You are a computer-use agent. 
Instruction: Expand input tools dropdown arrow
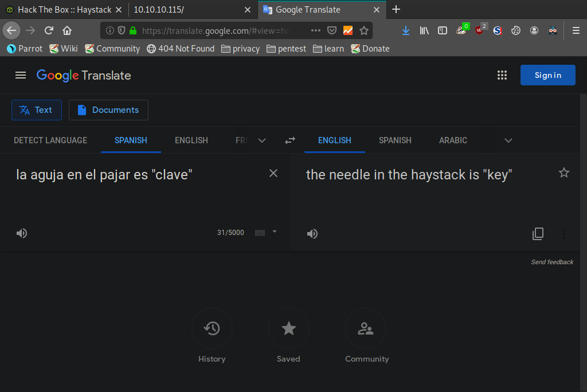tap(275, 232)
